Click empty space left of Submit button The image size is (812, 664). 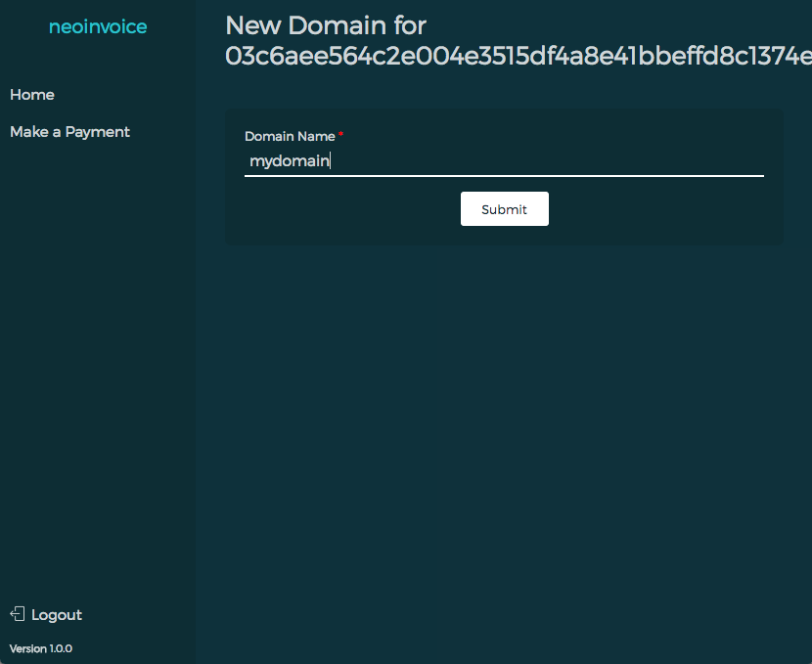coord(342,209)
